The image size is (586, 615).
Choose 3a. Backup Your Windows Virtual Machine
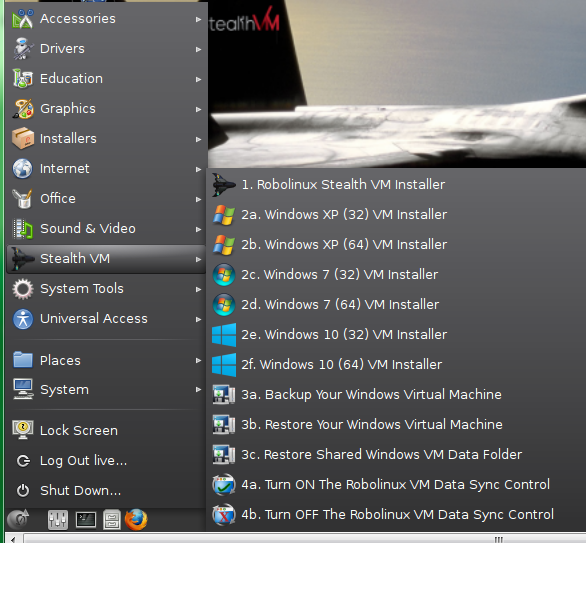pyautogui.click(x=396, y=395)
